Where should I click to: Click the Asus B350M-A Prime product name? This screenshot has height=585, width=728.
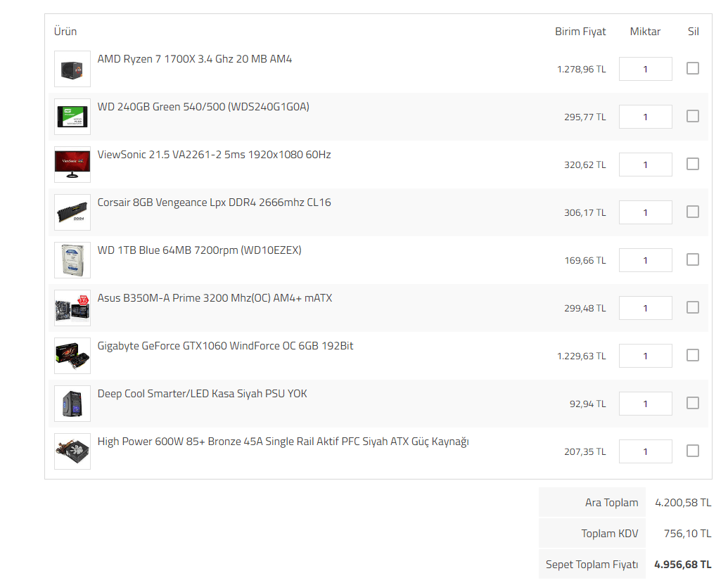215,298
